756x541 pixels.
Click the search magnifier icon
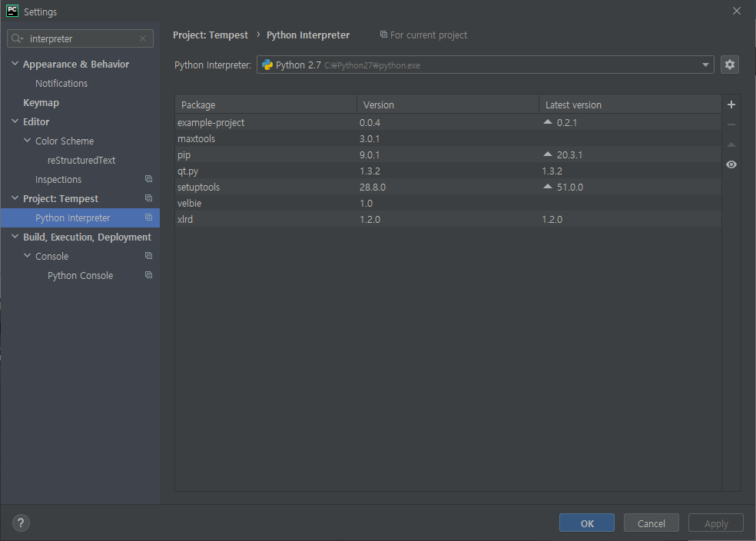tap(18, 38)
